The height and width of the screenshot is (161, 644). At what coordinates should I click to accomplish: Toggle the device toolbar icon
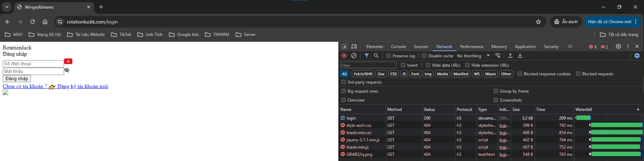tap(354, 47)
